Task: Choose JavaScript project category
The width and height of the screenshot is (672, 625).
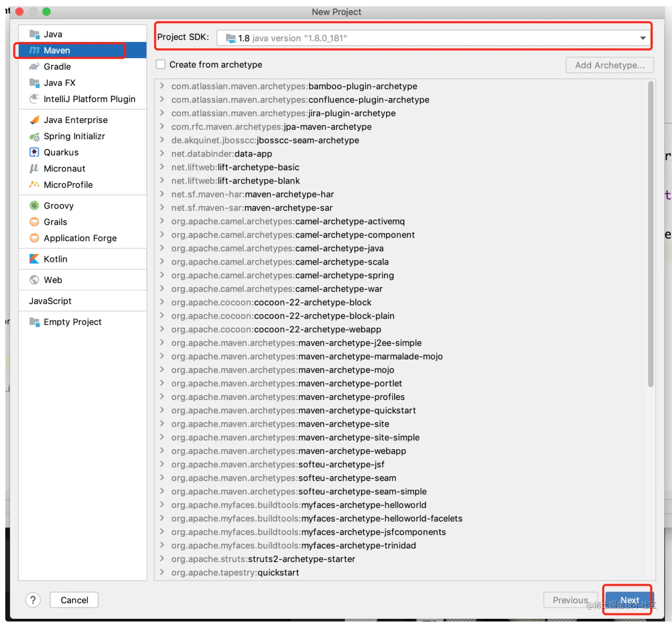Action: (x=83, y=301)
